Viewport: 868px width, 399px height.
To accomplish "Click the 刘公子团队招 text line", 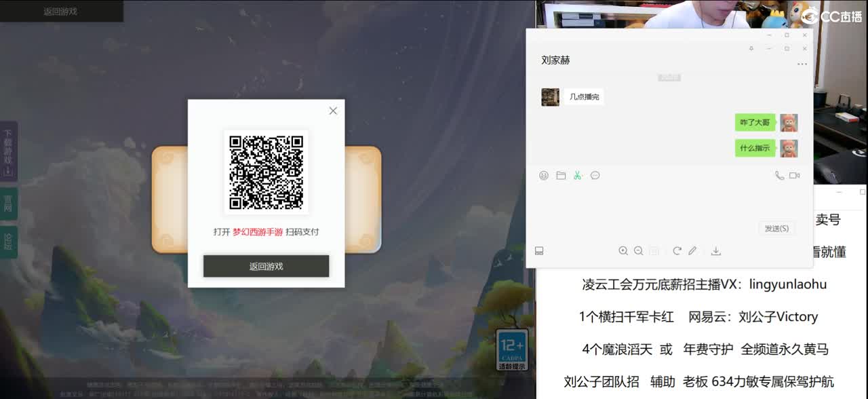I will pos(699,382).
